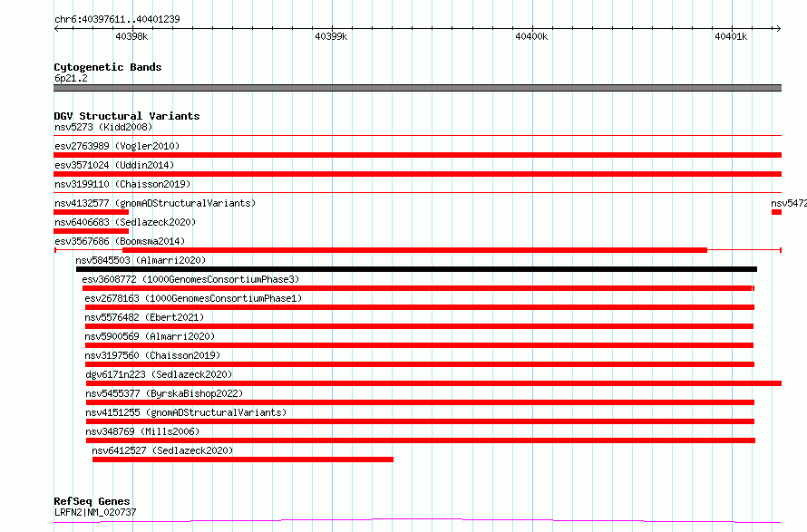The width and height of the screenshot is (807, 532).
Task: Click the red bar under nsv5576482
Action: click(419, 326)
